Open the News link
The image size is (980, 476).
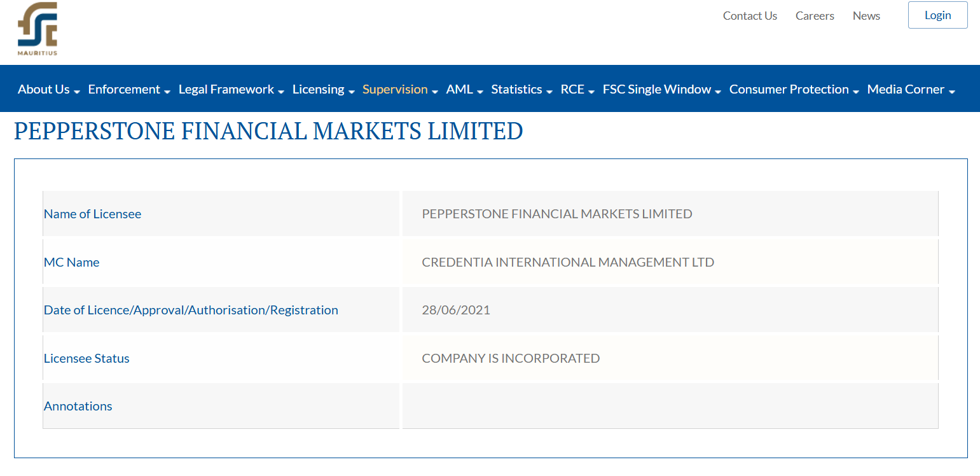tap(866, 16)
